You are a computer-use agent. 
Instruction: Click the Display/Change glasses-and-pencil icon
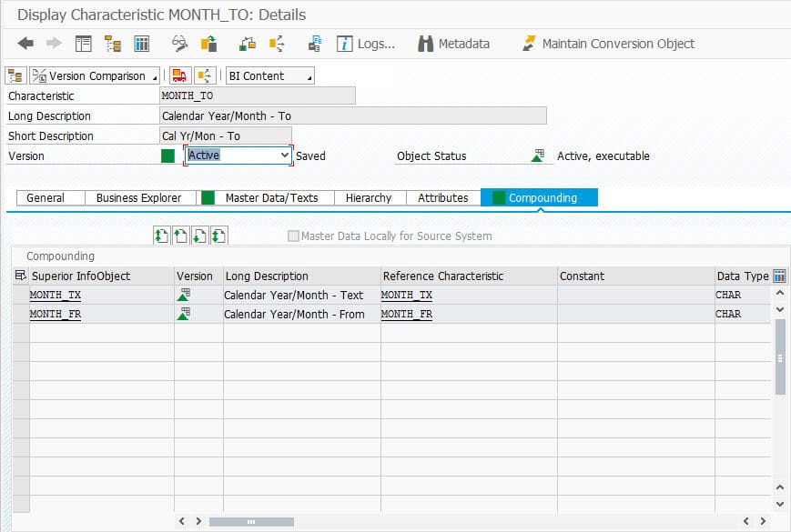coord(179,44)
